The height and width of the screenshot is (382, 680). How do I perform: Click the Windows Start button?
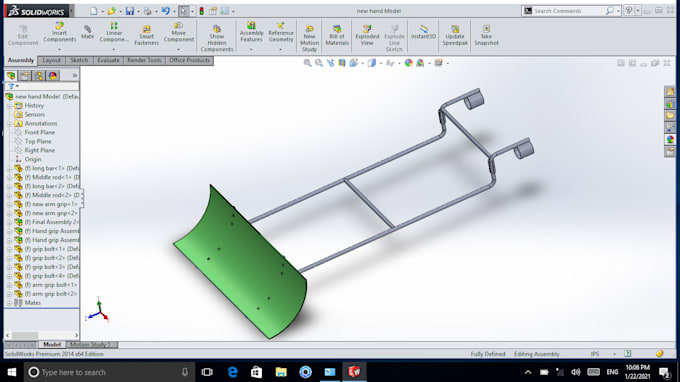click(x=12, y=372)
